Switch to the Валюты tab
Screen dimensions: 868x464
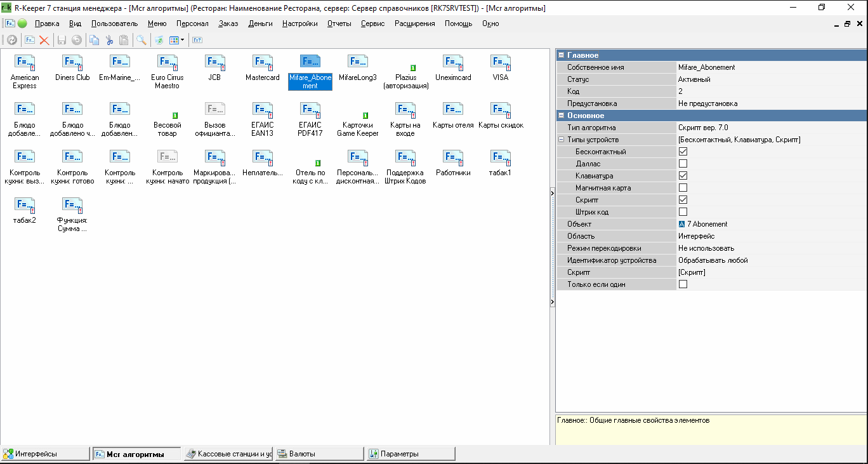pos(320,454)
